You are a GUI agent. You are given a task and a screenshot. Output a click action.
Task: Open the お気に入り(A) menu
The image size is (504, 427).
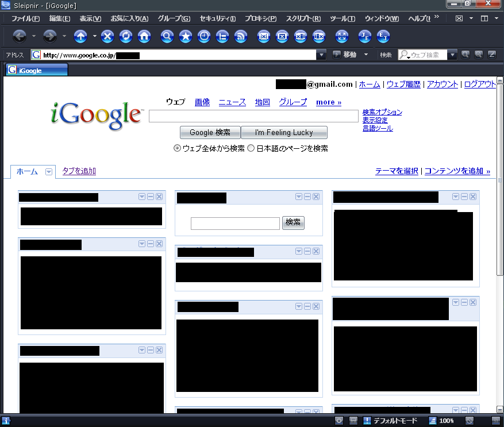[x=129, y=18]
